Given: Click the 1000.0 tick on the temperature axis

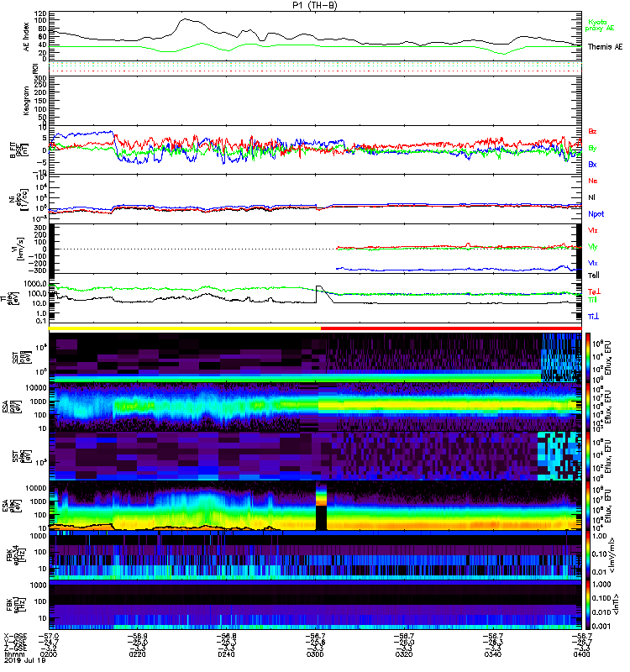Looking at the screenshot, I should point(35,284).
